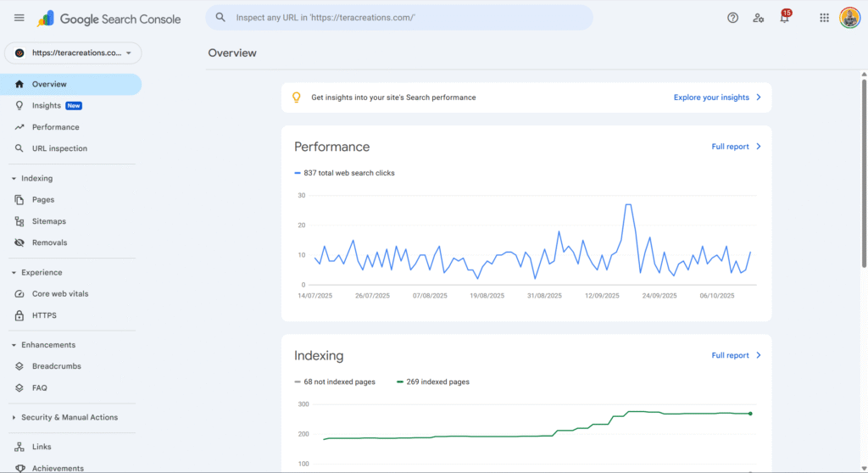Click the 269 indexed pages legend
Image resolution: width=868 pixels, height=473 pixels.
click(x=433, y=381)
